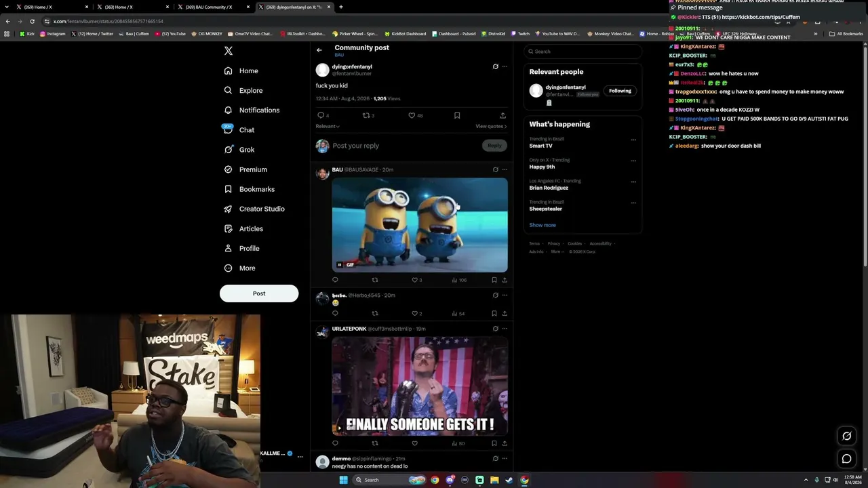Viewport: 868px width, 488px height.
Task: Reload the page in the browser
Action: tap(32, 21)
